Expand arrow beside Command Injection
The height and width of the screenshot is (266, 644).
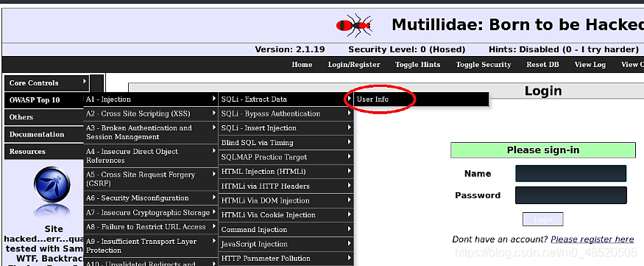point(350,229)
